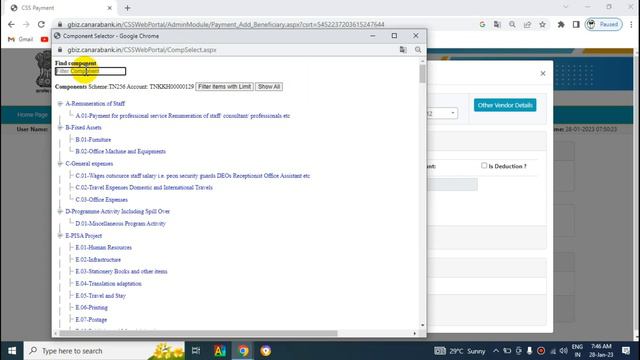Image resolution: width=640 pixels, height=360 pixels.
Task: Click the taskbar clock showing 7:46 AM
Action: [x=601, y=351]
